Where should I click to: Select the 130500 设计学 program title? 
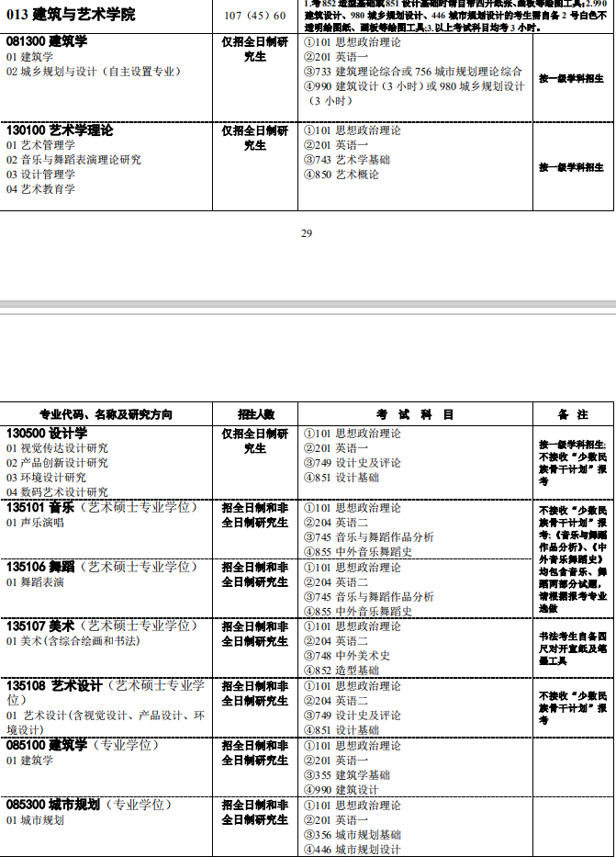tap(47, 433)
